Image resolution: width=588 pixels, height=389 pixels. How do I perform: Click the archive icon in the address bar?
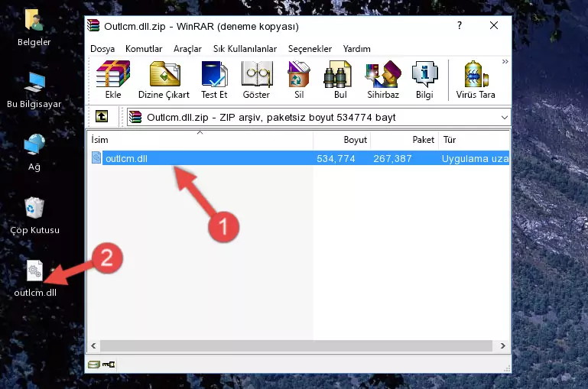click(135, 117)
